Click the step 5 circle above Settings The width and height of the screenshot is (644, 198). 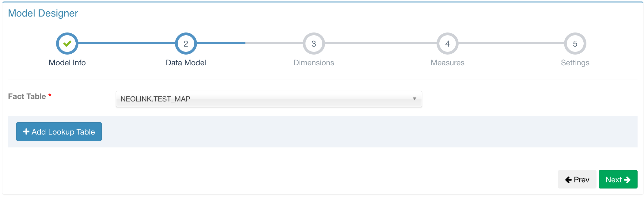pos(575,44)
